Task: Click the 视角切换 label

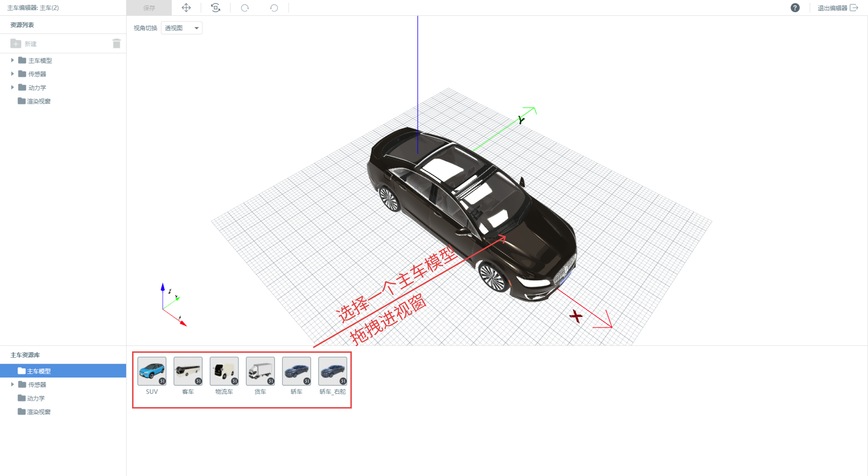Action: pyautogui.click(x=146, y=28)
